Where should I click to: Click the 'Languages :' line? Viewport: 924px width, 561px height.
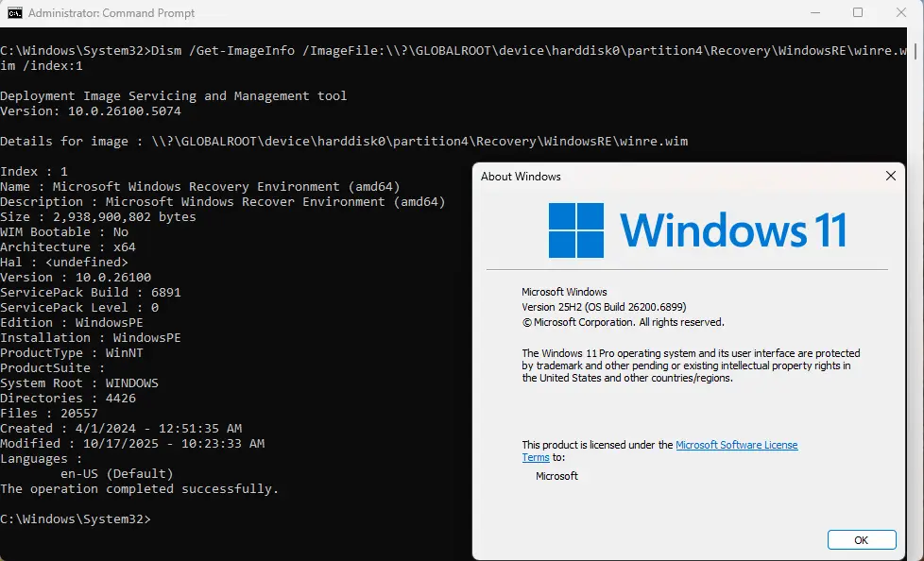pyautogui.click(x=42, y=458)
